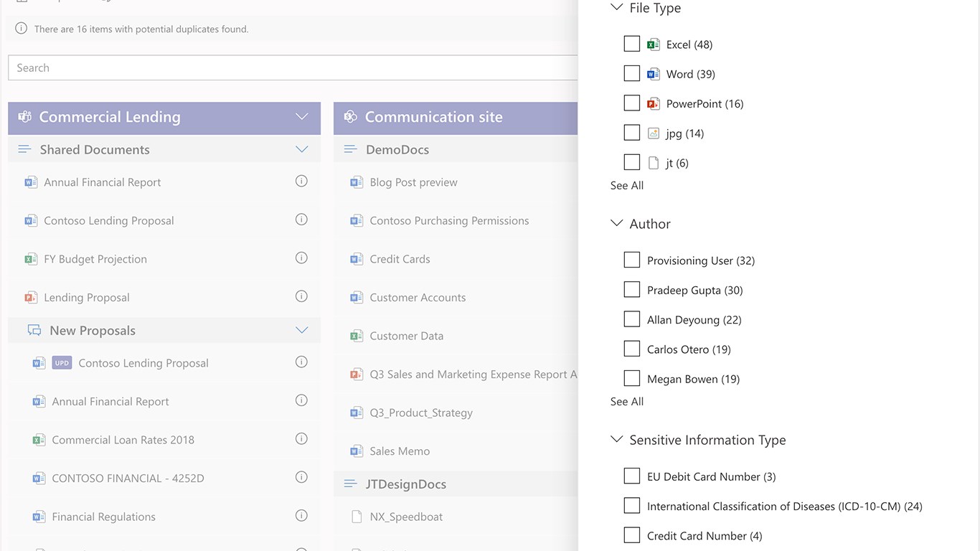The width and height of the screenshot is (980, 551).
Task: Open the Q3_Product_Strategy document
Action: pos(421,413)
